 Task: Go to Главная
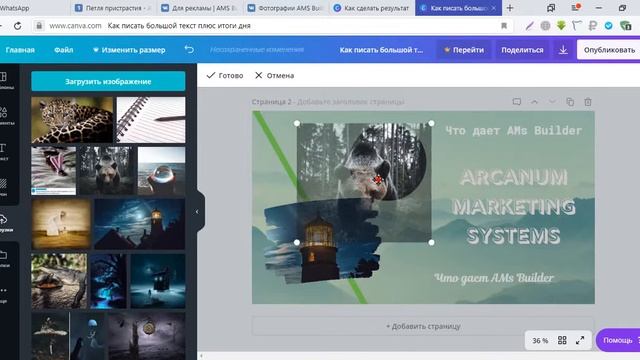pyautogui.click(x=20, y=50)
